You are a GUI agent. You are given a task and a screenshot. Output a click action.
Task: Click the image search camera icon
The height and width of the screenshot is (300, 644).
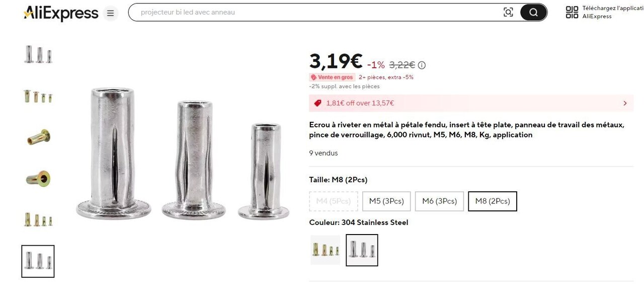pyautogui.click(x=508, y=13)
